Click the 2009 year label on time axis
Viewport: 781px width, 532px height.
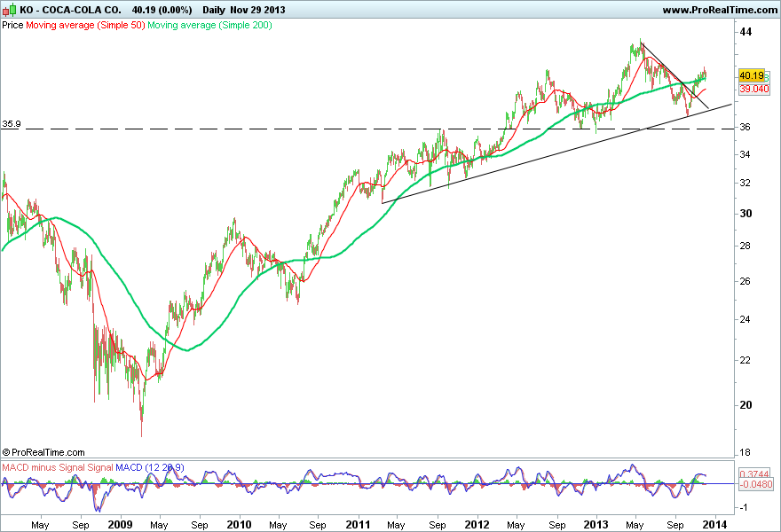(x=120, y=525)
